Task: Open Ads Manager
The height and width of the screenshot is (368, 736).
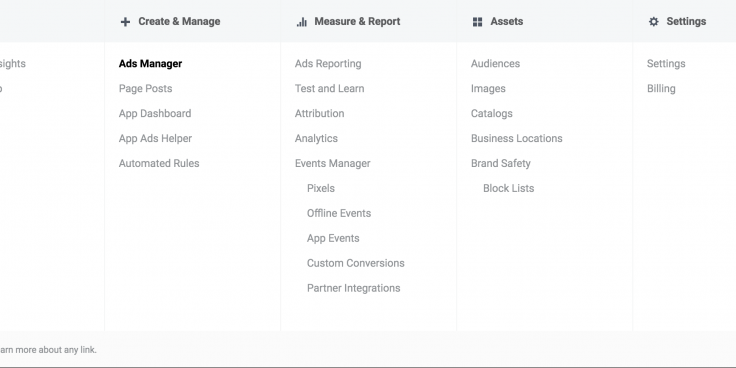Action: 150,63
